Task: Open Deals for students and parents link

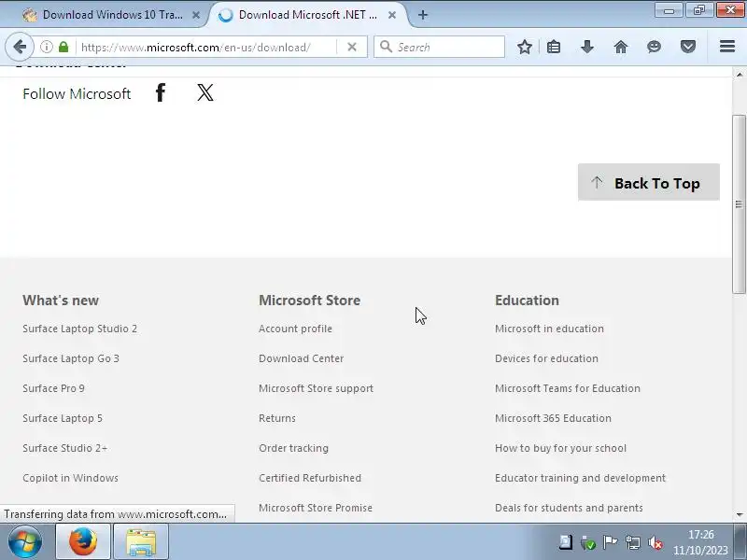Action: click(569, 508)
